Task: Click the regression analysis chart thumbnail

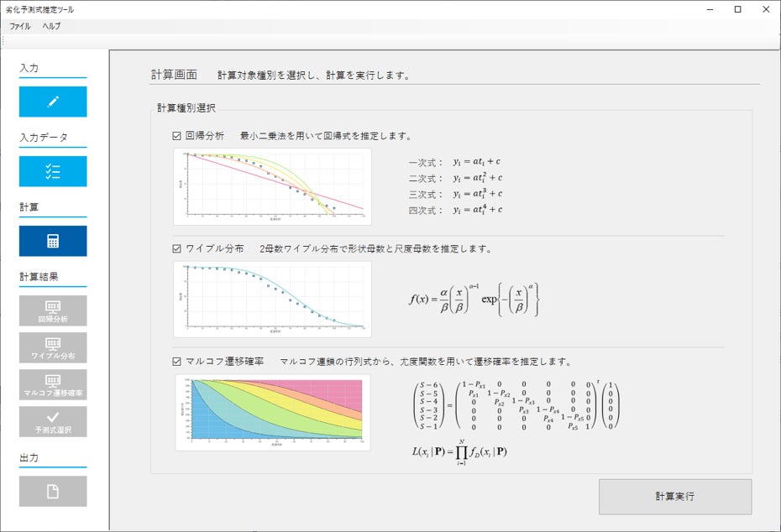Action: coord(272,186)
